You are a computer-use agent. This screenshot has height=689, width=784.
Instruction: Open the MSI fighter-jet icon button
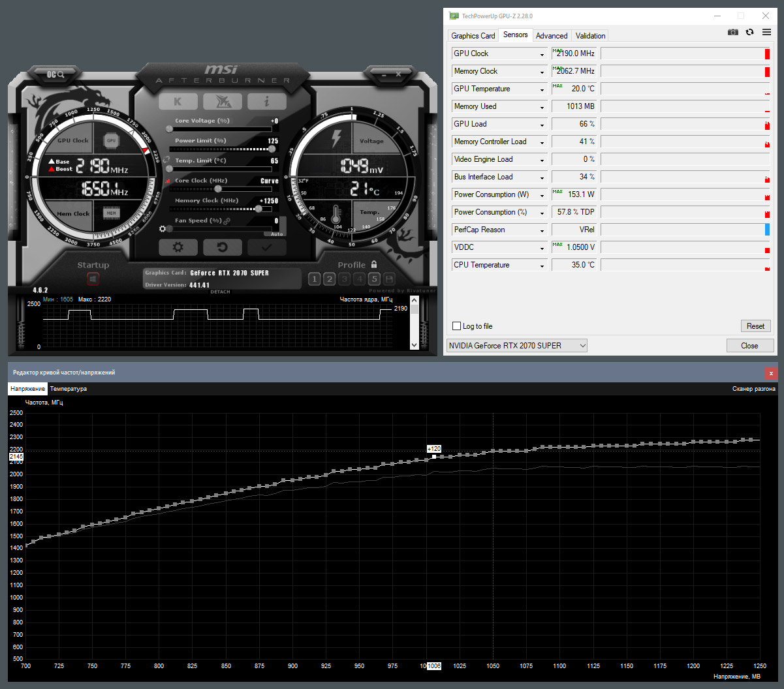(x=223, y=101)
